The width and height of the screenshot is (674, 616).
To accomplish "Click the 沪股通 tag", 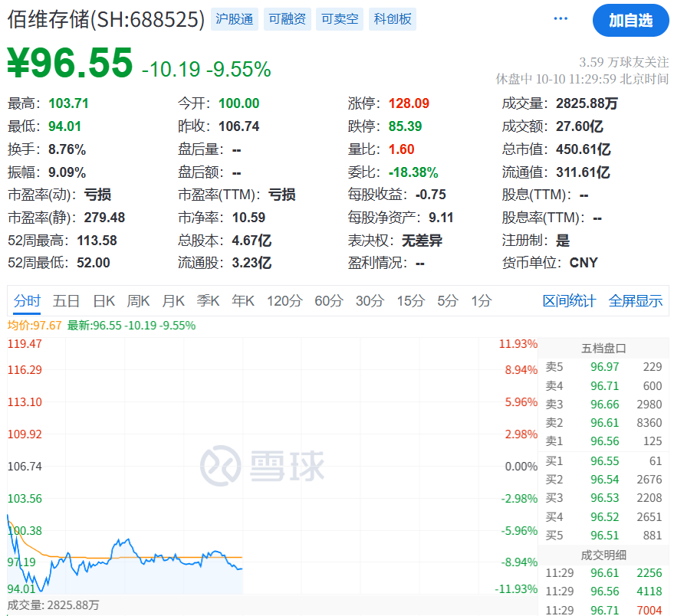I will 234,19.
